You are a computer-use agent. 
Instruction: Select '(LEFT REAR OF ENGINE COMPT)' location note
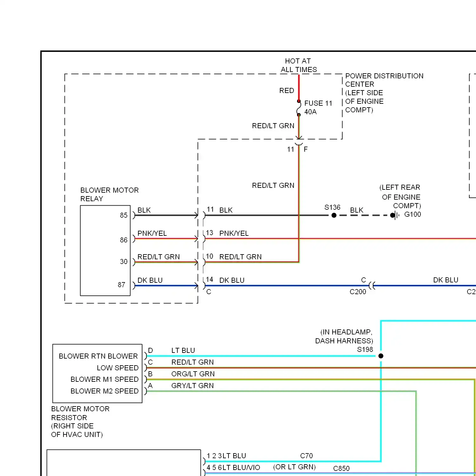[400, 196]
